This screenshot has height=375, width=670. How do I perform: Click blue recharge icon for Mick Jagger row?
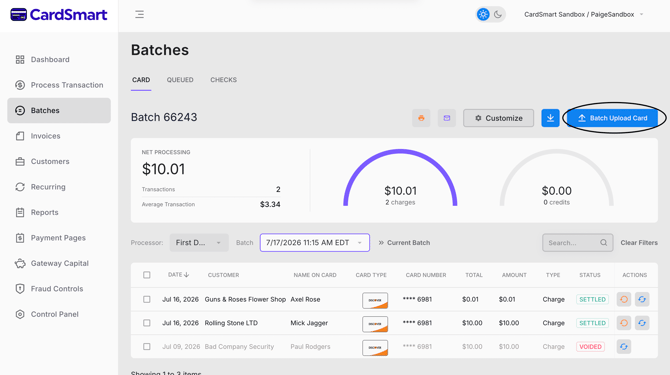point(642,323)
